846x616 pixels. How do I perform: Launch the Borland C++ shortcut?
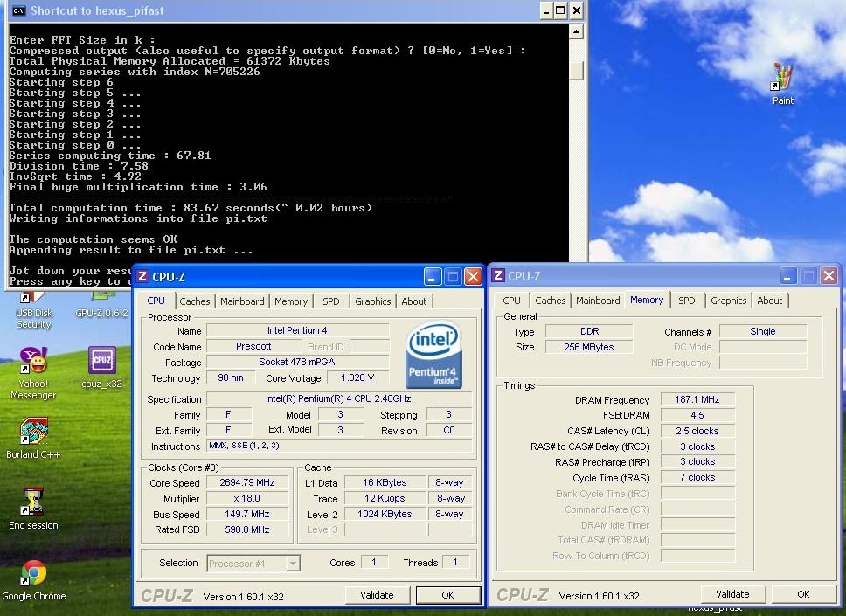coord(33,438)
